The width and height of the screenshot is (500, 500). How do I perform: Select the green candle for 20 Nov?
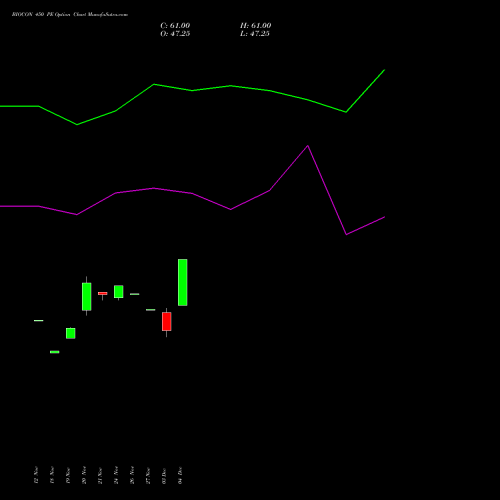(x=87, y=296)
